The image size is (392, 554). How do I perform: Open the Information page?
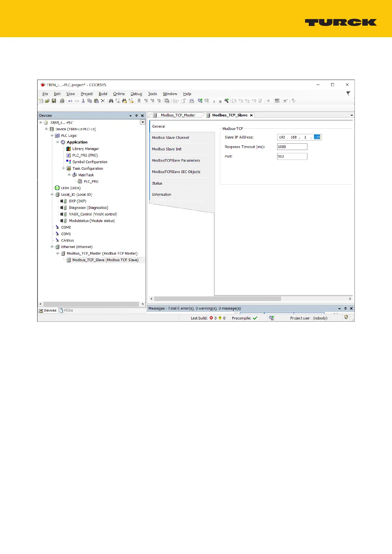click(x=162, y=194)
